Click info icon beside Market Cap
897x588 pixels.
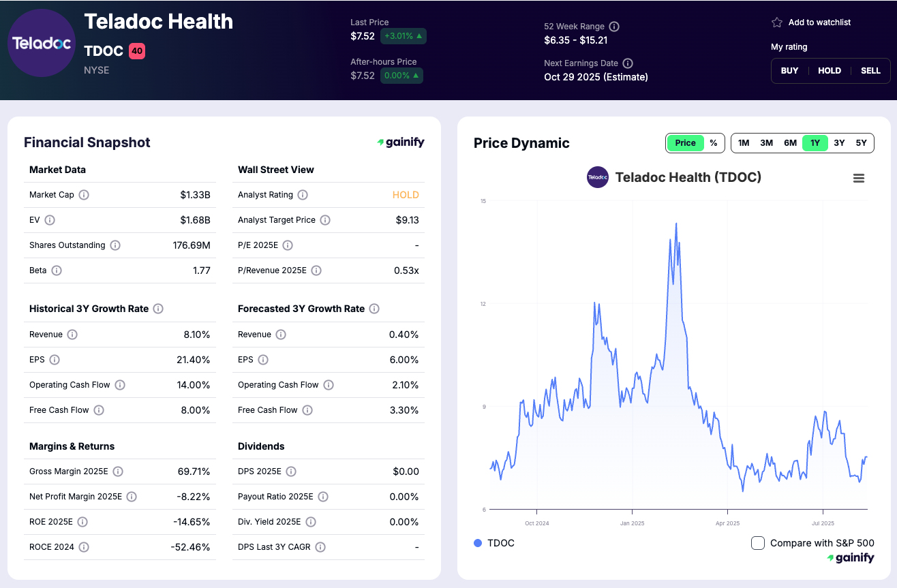click(84, 195)
